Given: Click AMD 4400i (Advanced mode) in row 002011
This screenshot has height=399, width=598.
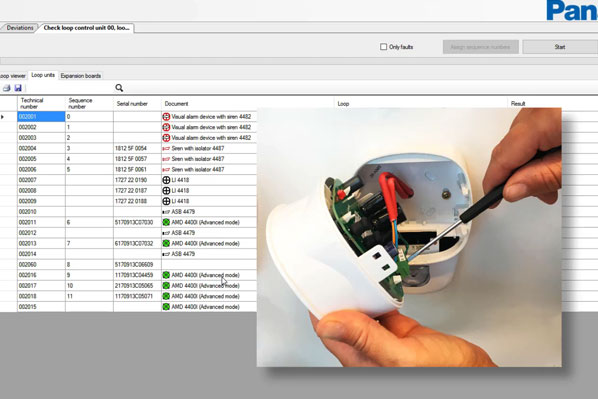Looking at the screenshot, I should pos(206,222).
